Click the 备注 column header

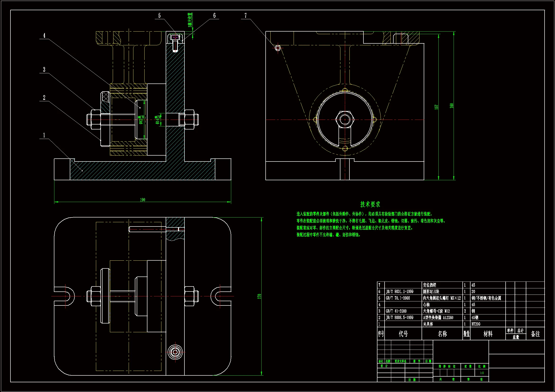535,334
